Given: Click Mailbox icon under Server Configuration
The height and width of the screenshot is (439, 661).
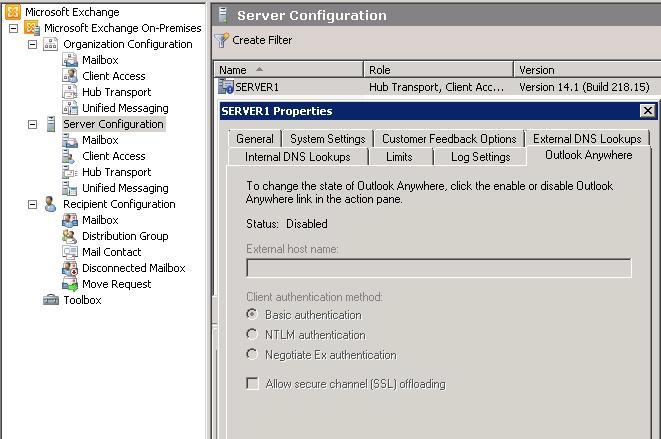Looking at the screenshot, I should pyautogui.click(x=70, y=140).
